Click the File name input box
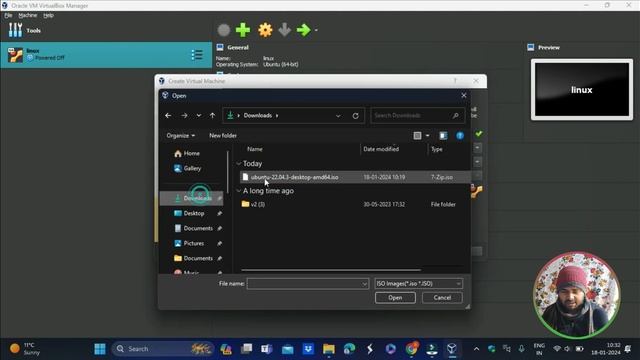The image size is (640, 360). [x=304, y=284]
